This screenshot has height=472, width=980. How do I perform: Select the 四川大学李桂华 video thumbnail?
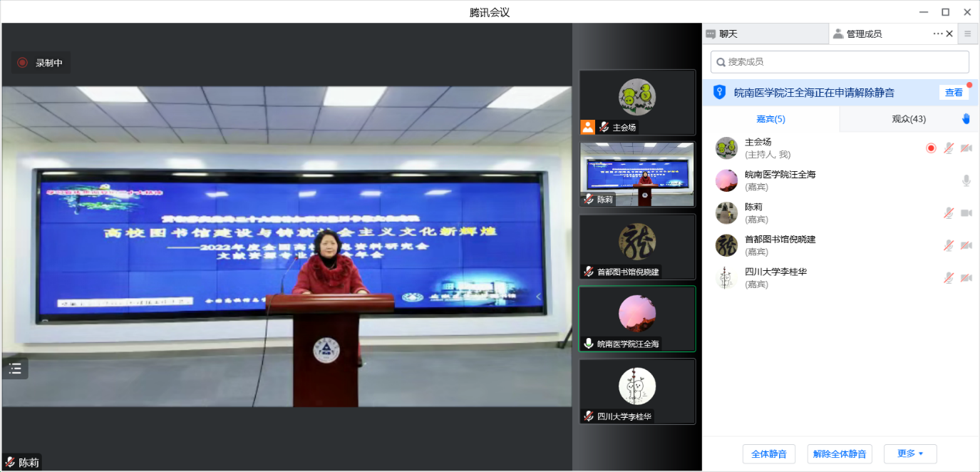[637, 391]
